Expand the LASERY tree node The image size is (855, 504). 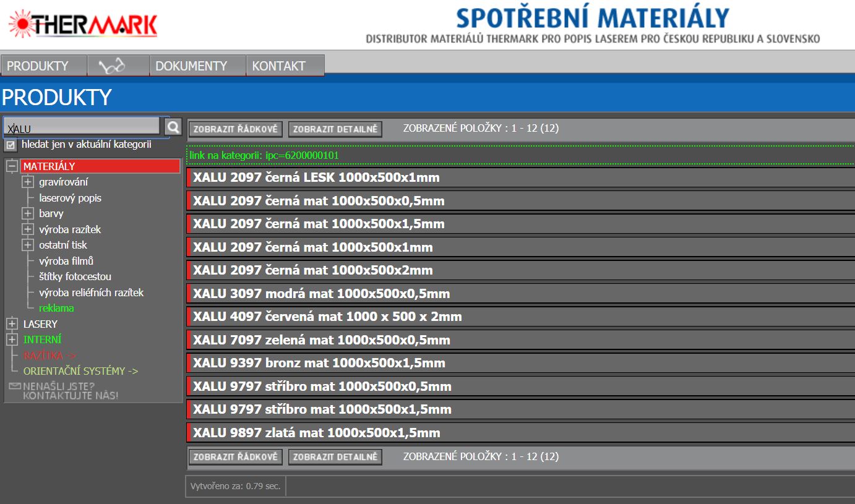(12, 324)
